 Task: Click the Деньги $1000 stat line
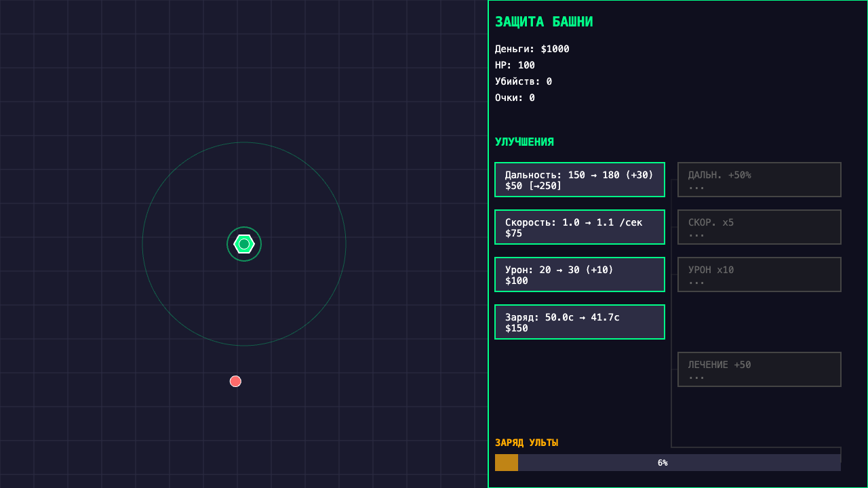coord(532,48)
